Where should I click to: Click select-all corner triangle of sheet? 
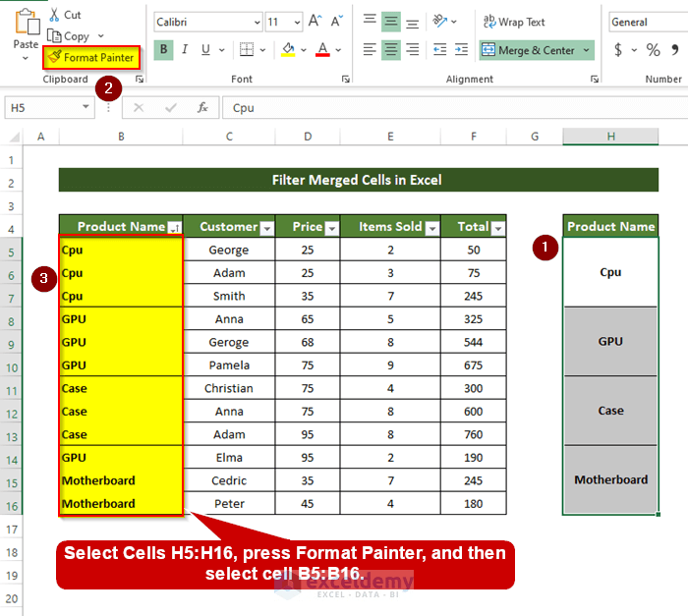pos(14,137)
